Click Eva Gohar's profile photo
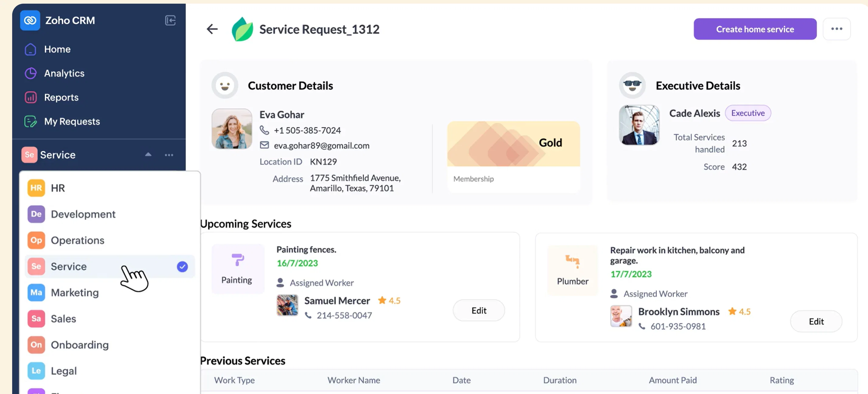The image size is (868, 394). 232,129
